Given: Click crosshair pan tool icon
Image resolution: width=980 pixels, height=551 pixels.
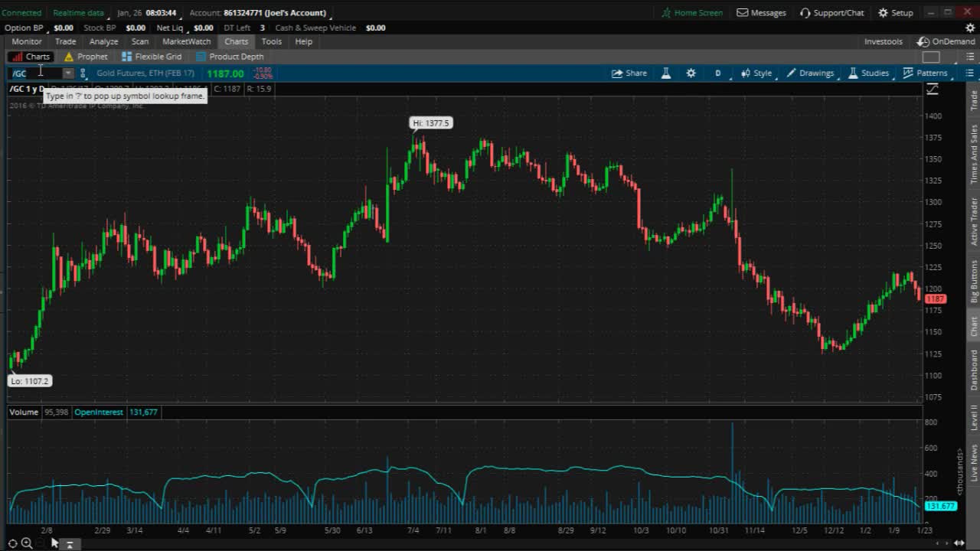Looking at the screenshot, I should [13, 543].
